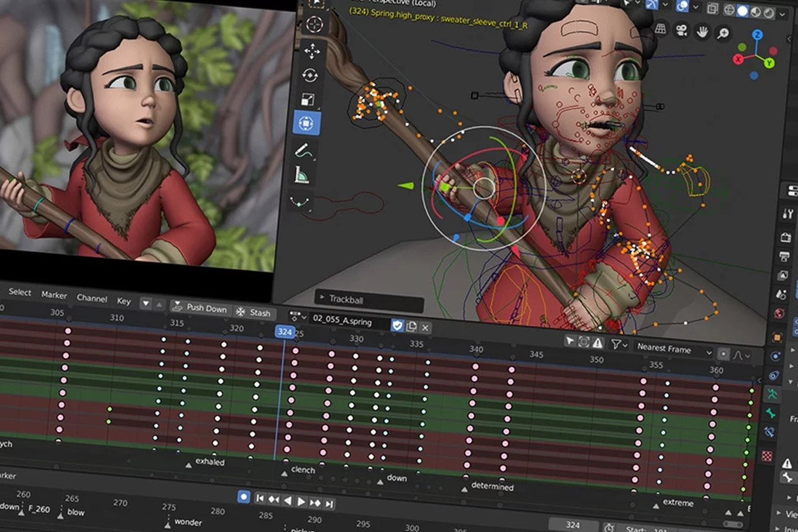The width and height of the screenshot is (798, 532).
Task: Toggle only show errors warning filter
Action: [597, 343]
